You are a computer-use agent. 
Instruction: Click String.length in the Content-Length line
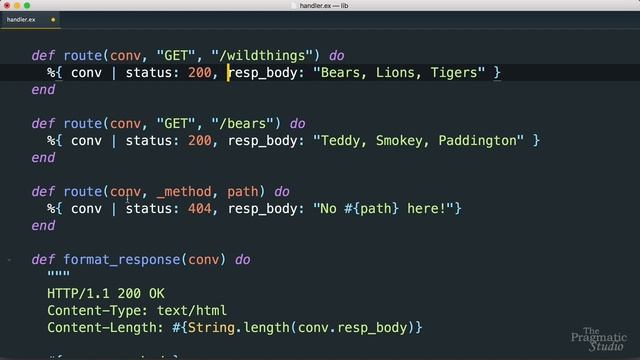(x=238, y=328)
